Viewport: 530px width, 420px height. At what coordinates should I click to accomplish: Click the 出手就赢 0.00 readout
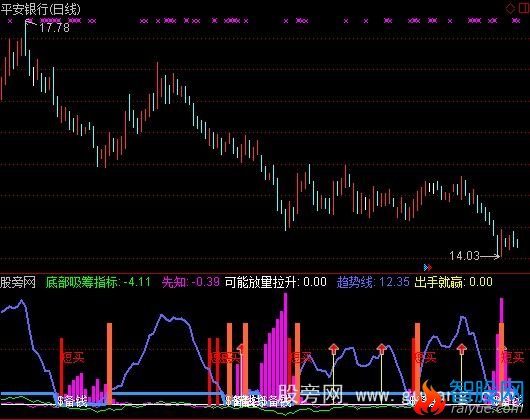453,282
